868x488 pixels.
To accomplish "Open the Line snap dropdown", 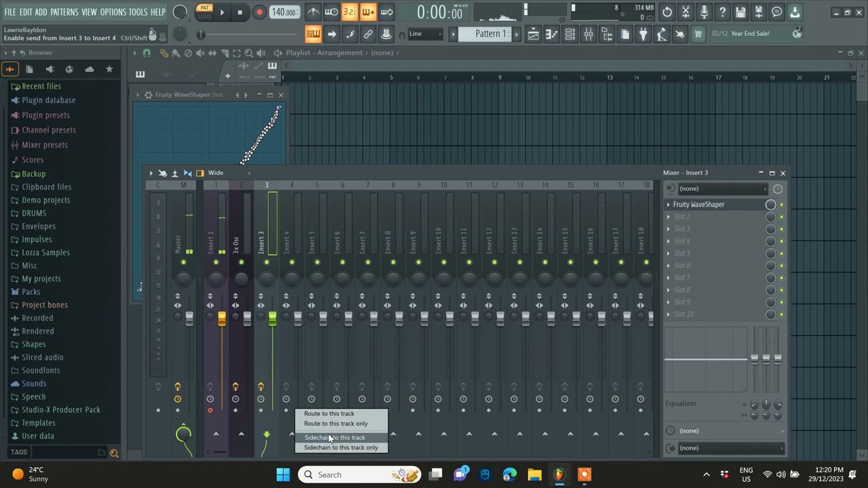I will click(425, 34).
